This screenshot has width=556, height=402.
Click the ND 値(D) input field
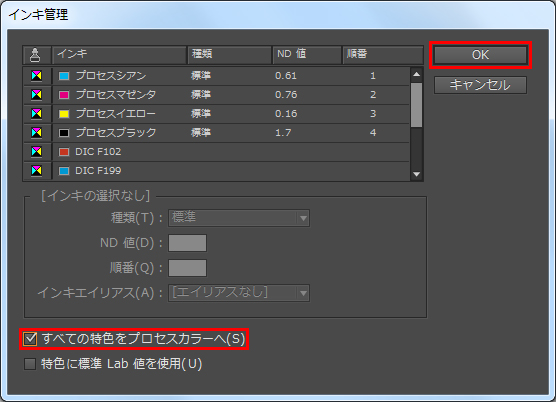point(187,243)
